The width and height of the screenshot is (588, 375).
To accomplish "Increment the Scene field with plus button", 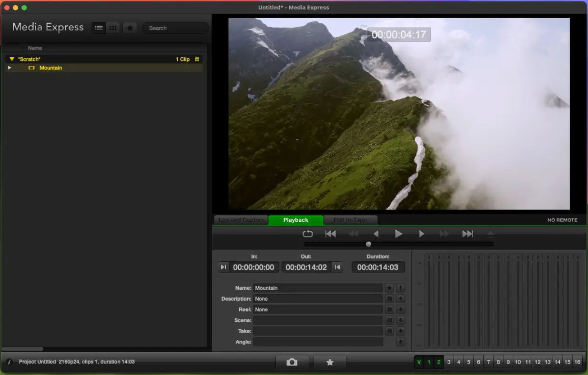I will [401, 320].
